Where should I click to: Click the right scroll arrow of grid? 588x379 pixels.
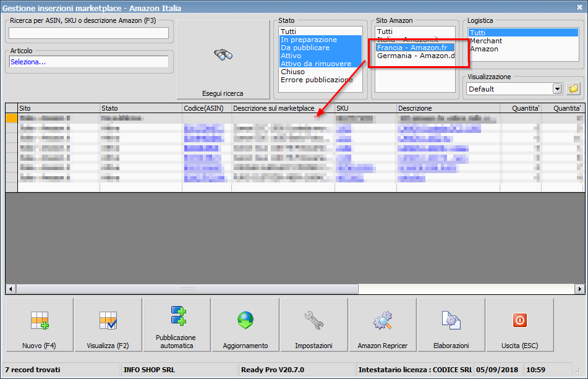click(x=580, y=289)
